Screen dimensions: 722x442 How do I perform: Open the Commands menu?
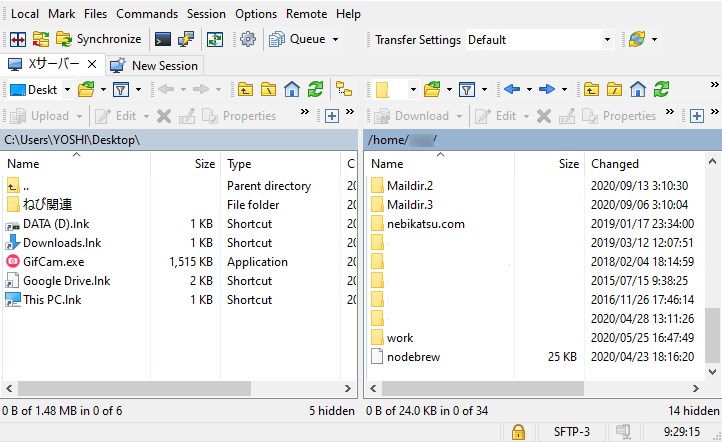point(147,14)
